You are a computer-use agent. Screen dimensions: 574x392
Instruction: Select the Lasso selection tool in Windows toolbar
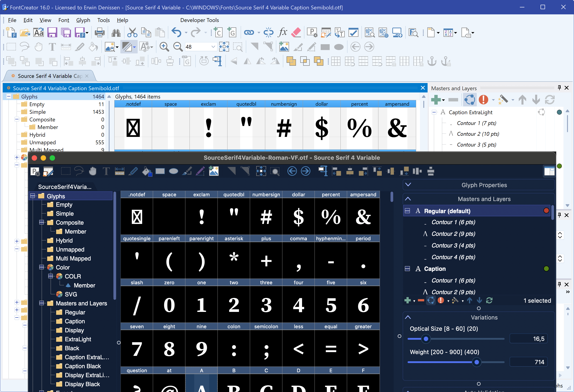(25, 47)
